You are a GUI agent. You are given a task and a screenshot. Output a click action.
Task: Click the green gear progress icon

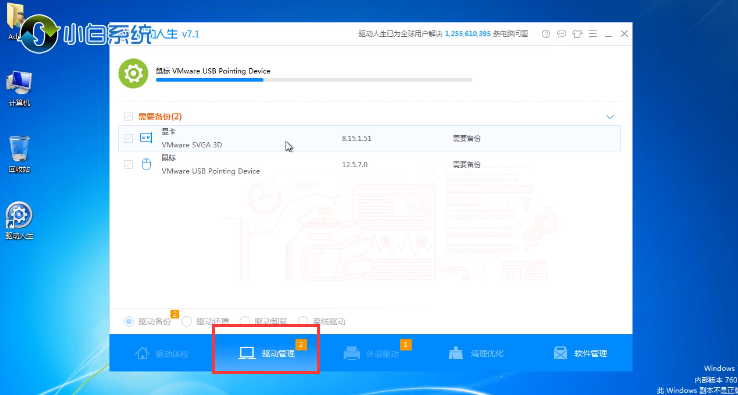(134, 73)
